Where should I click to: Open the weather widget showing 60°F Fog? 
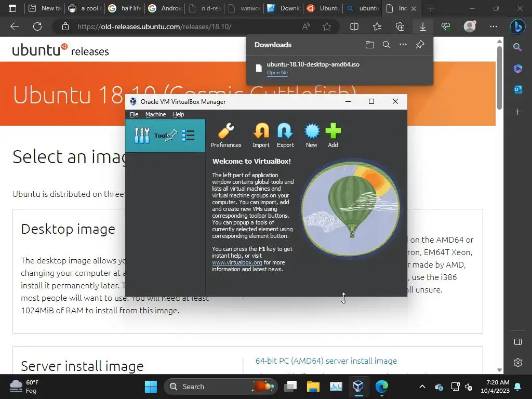[24, 387]
